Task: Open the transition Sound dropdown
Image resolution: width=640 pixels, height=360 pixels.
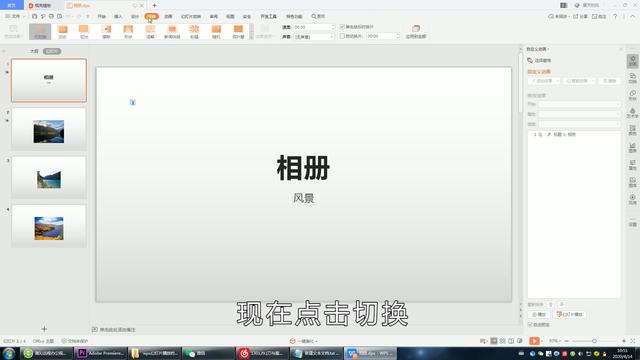Action: pyautogui.click(x=314, y=37)
